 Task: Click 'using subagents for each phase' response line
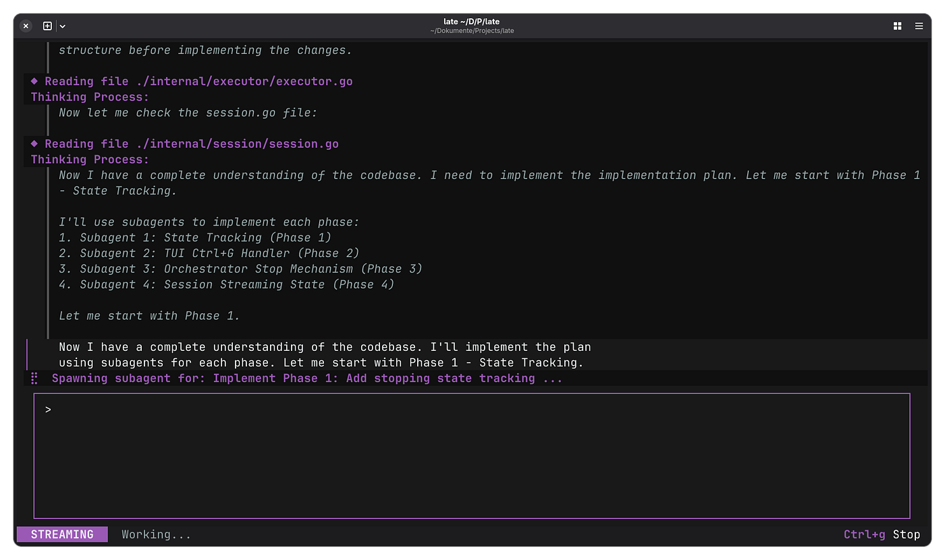point(321,363)
